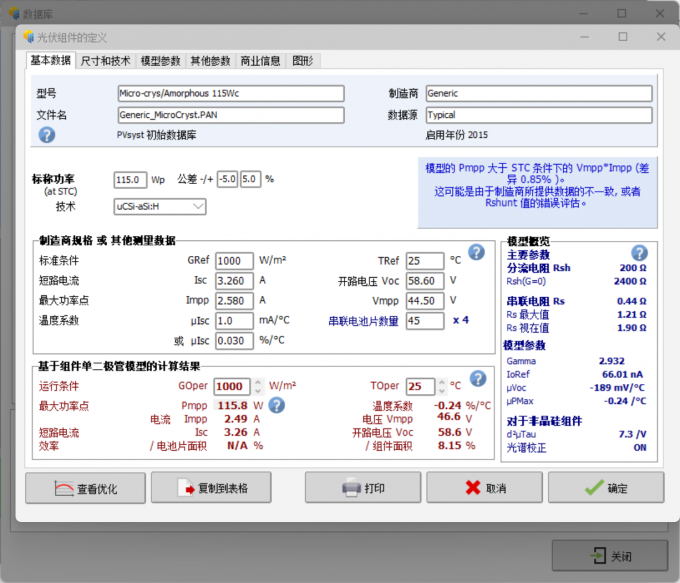Viewport: 680px width, 583px height.
Task: Click the negative tolerance -5.0 field
Action: point(228,179)
